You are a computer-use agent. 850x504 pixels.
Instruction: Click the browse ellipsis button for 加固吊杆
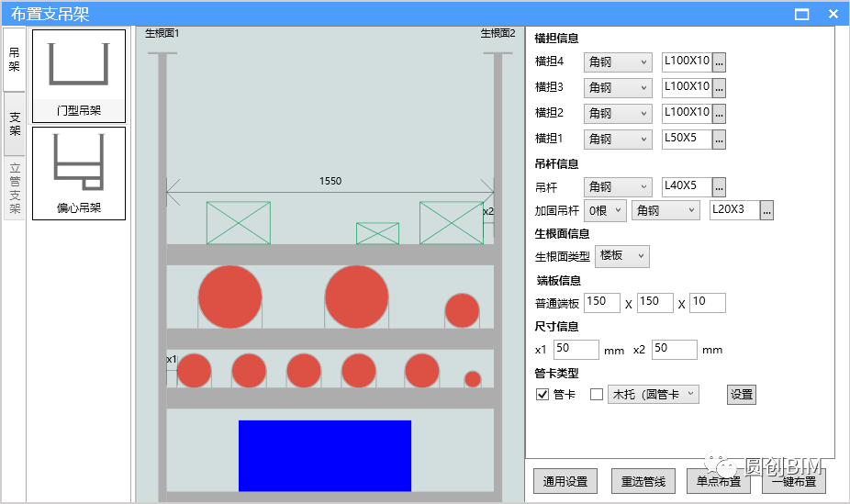[x=766, y=211]
